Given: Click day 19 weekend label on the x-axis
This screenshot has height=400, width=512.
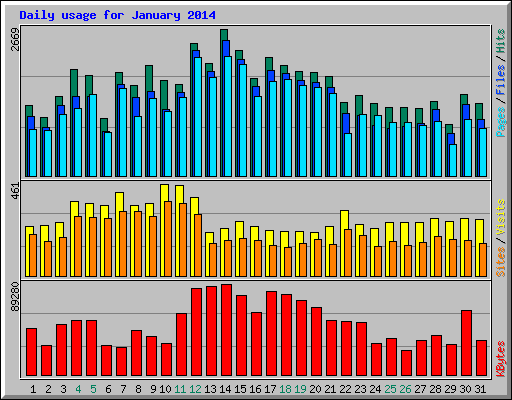Looking at the screenshot, I should 300,389.
